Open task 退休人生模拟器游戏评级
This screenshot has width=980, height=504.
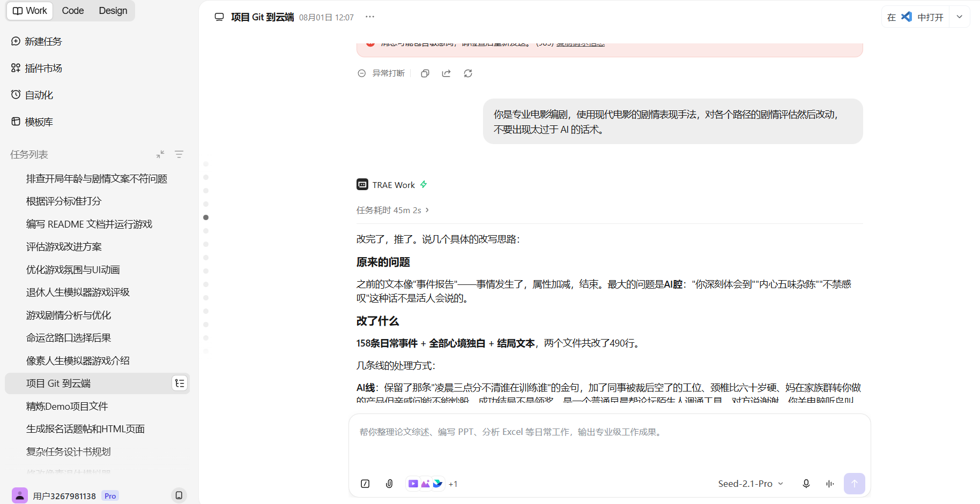point(97,292)
